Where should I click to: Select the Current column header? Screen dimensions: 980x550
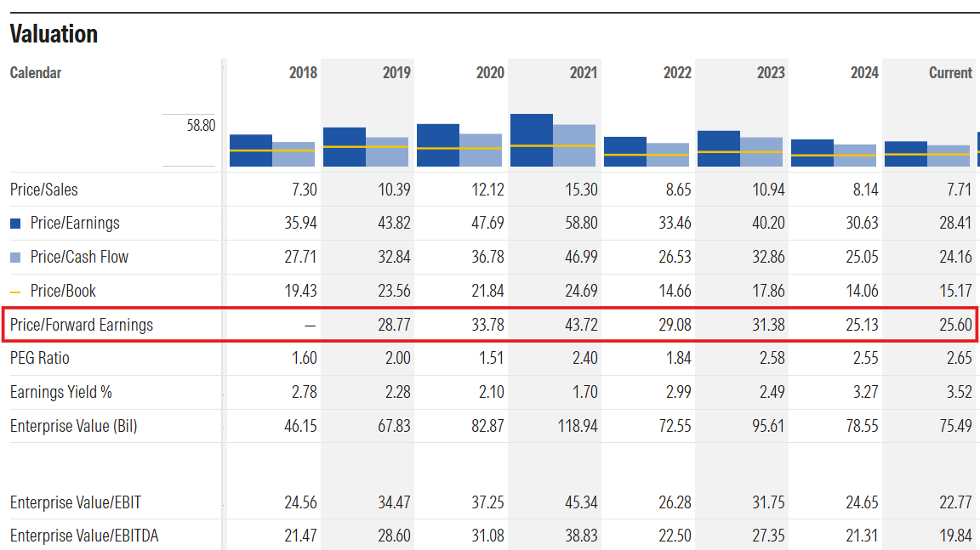pyautogui.click(x=950, y=73)
